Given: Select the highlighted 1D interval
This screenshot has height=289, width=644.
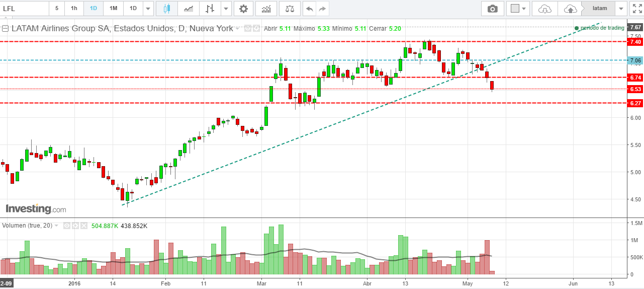Looking at the screenshot, I should click(94, 9).
